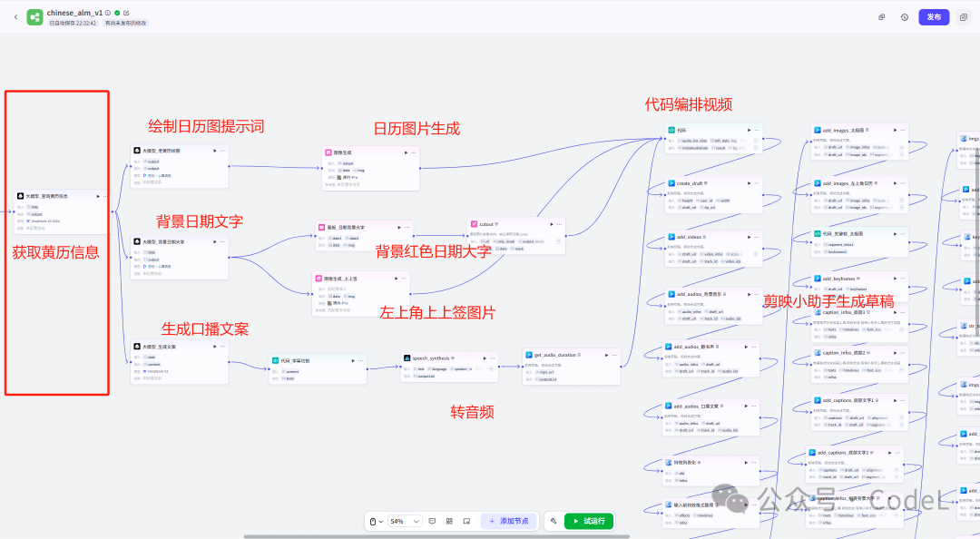Run the 大模型_生成文案 node

point(215,347)
